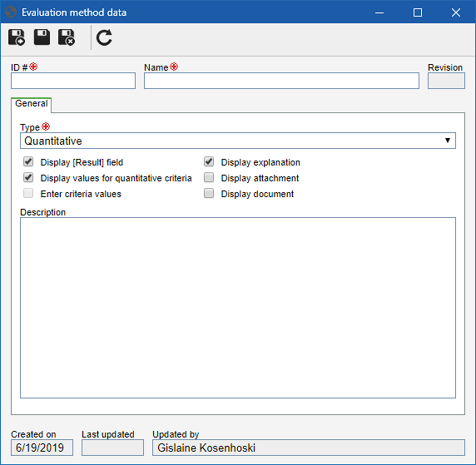Minimize the Evaluation method data window
The image size is (476, 465).
(379, 12)
